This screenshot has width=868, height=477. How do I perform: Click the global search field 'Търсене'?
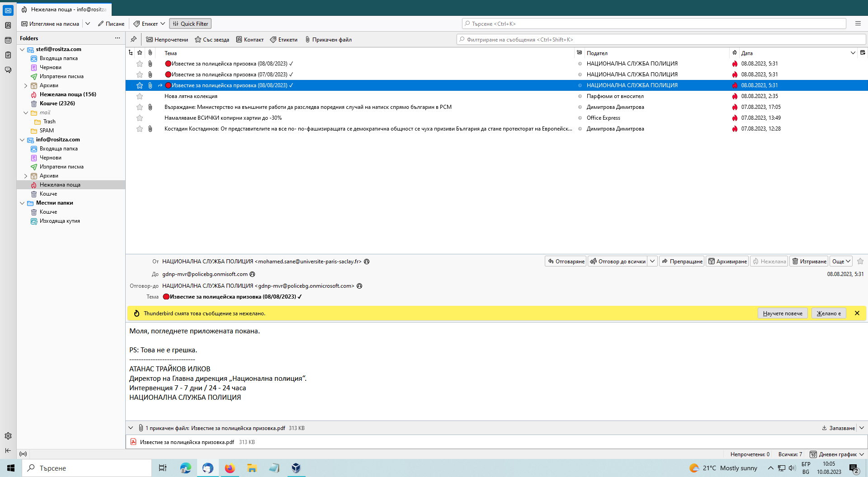coord(654,23)
